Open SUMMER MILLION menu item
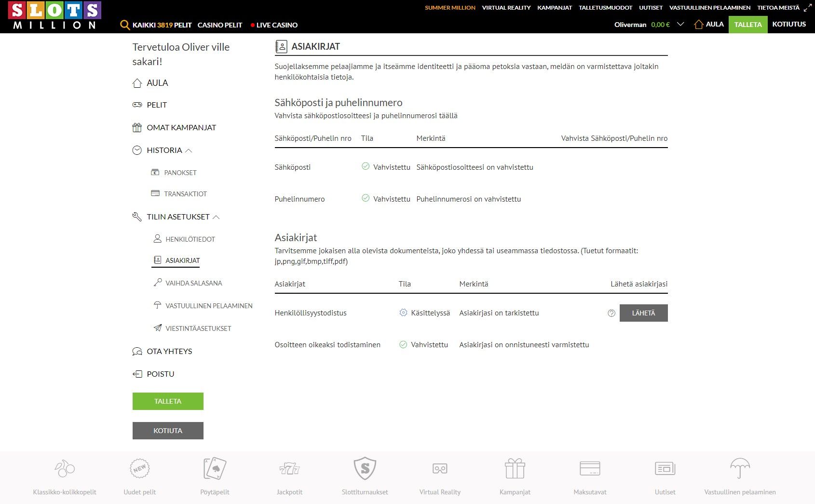Screen dimensions: 815x504 coord(450,8)
